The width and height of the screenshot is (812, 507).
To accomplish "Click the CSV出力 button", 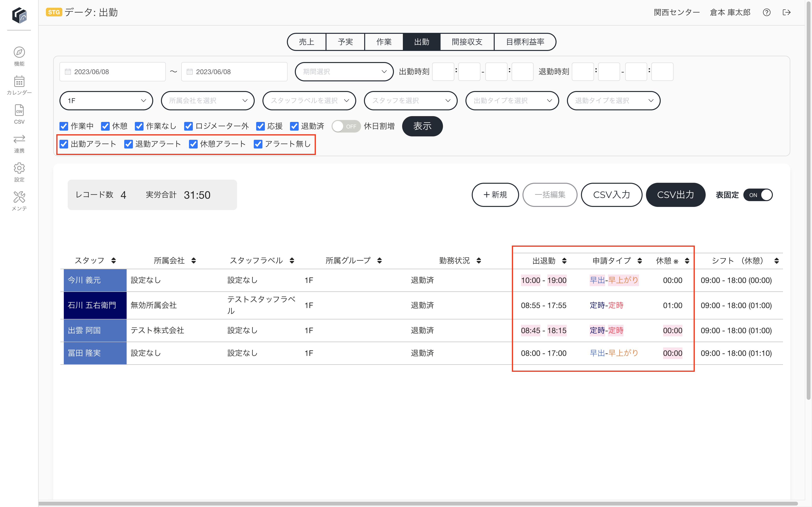I will coord(675,195).
